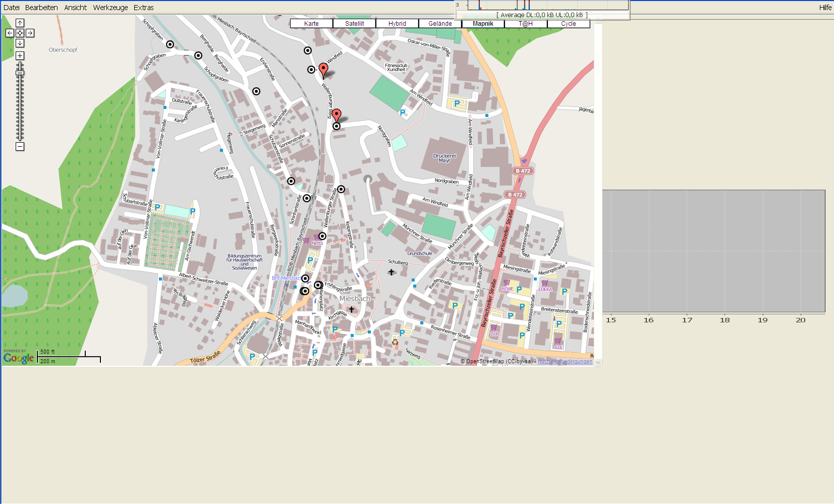Select the Cycle map layer
Image resolution: width=834 pixels, height=504 pixels.
pyautogui.click(x=568, y=24)
